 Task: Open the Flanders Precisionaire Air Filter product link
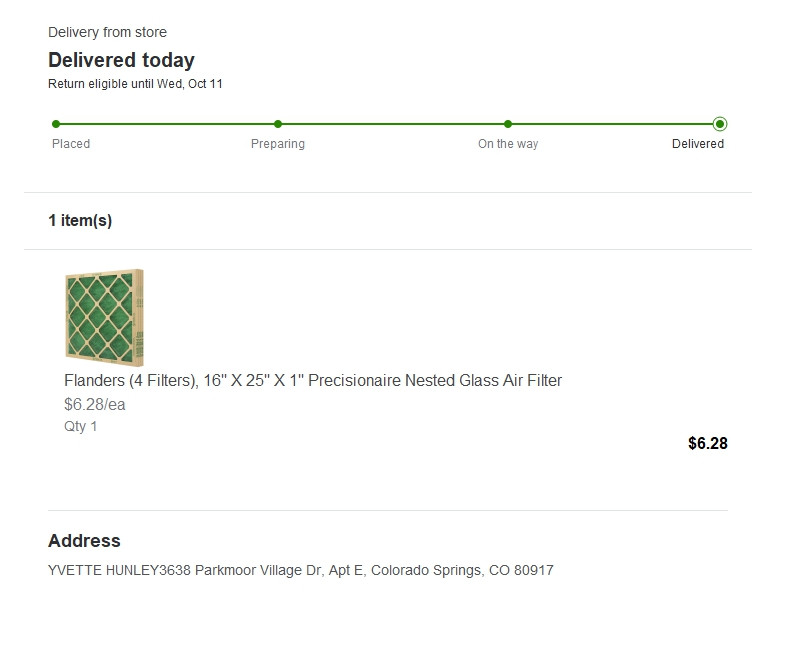click(x=313, y=380)
